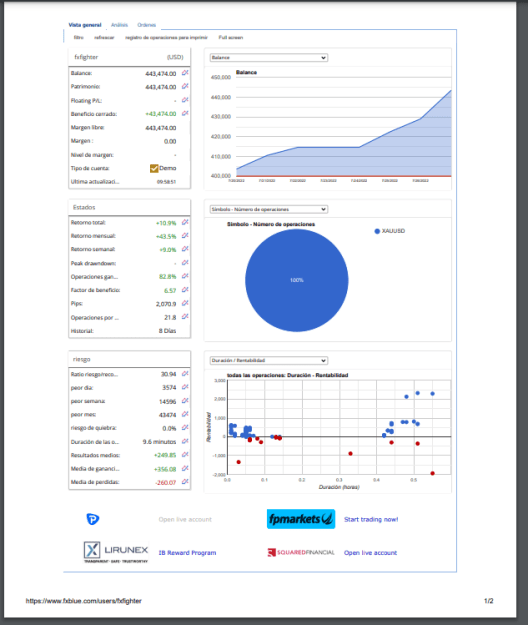Image resolution: width=528 pixels, height=625 pixels.
Task: Click the icon beside Ratio riesgo/reco...
Action: pyautogui.click(x=185, y=374)
